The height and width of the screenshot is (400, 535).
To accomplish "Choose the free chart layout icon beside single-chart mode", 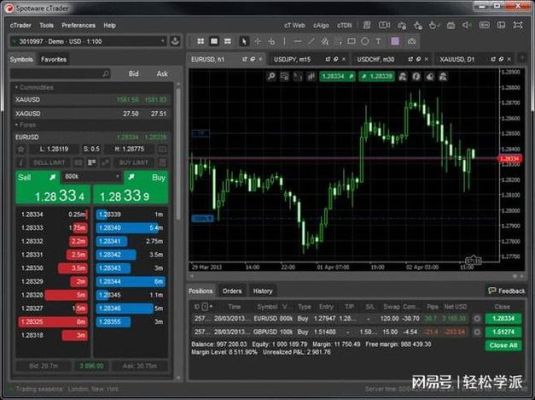I will pos(228,42).
